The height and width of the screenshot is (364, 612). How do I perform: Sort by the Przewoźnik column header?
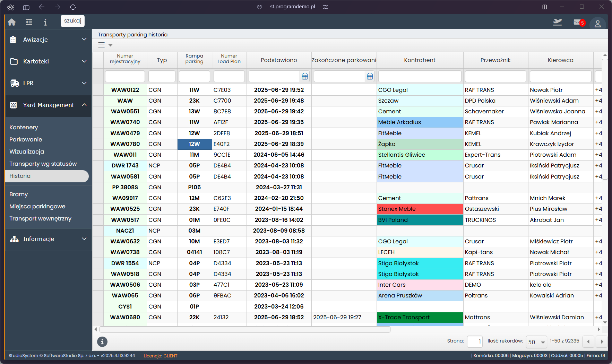495,60
